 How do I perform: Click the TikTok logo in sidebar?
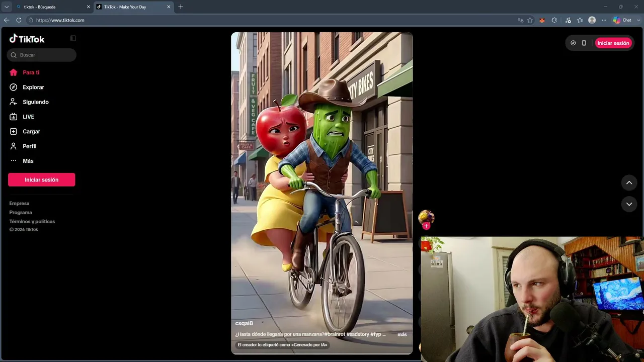tap(27, 39)
